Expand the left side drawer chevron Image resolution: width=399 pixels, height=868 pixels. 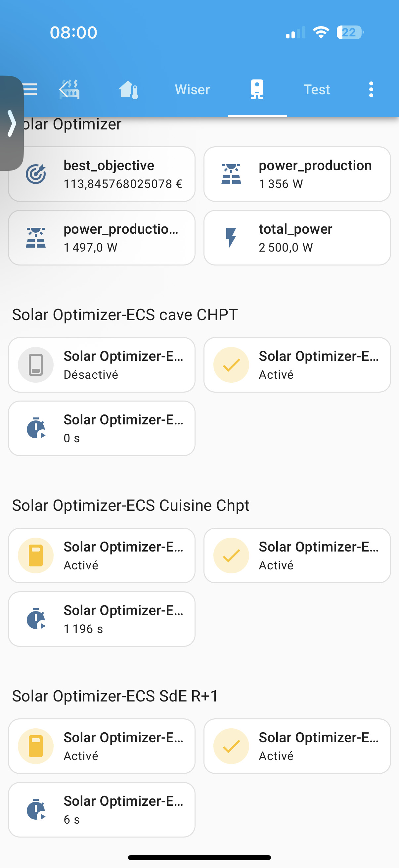point(12,123)
